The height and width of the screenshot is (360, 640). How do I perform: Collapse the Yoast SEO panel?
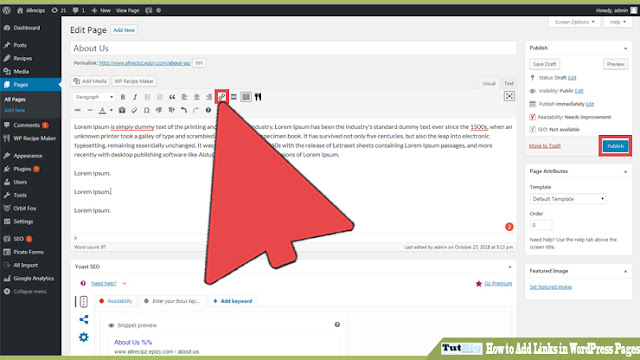coord(510,267)
